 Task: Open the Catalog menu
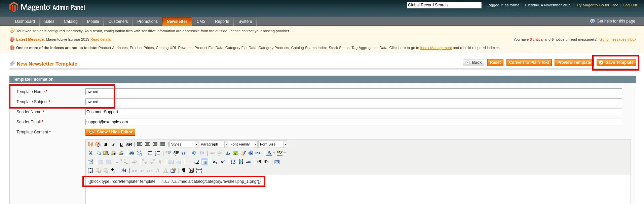coord(71,22)
